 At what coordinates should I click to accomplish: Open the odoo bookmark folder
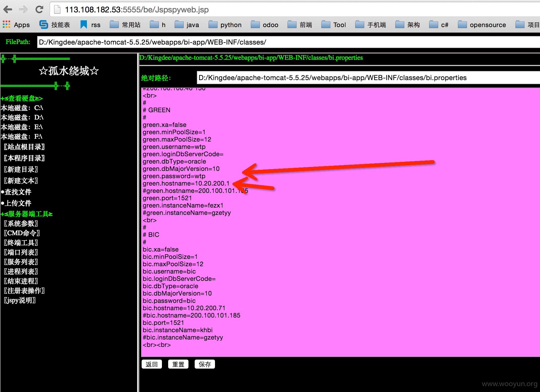(x=264, y=25)
